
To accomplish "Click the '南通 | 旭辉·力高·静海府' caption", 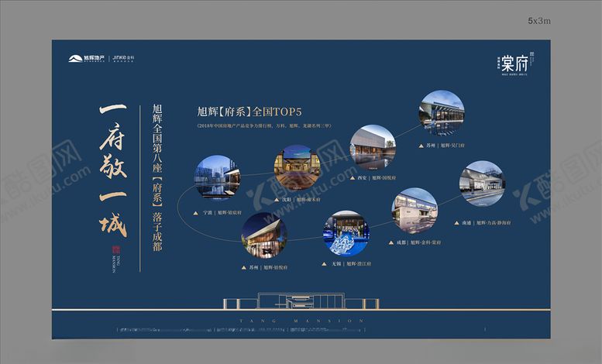I will pos(487,223).
